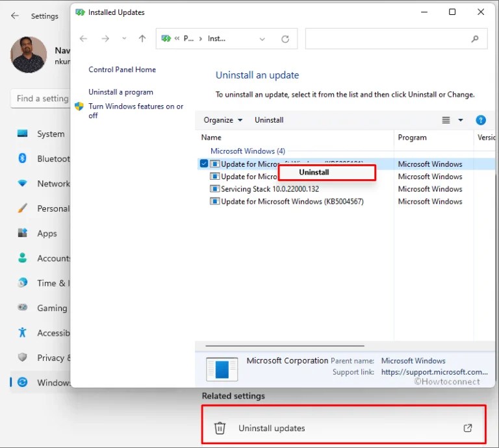Click the back arrow in Installed Updates

pos(83,39)
